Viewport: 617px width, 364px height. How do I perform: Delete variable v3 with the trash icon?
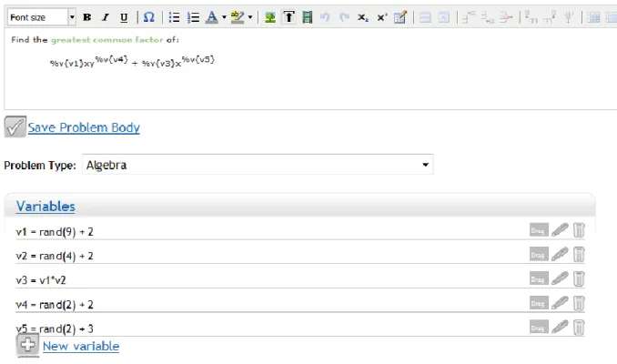[x=579, y=279]
